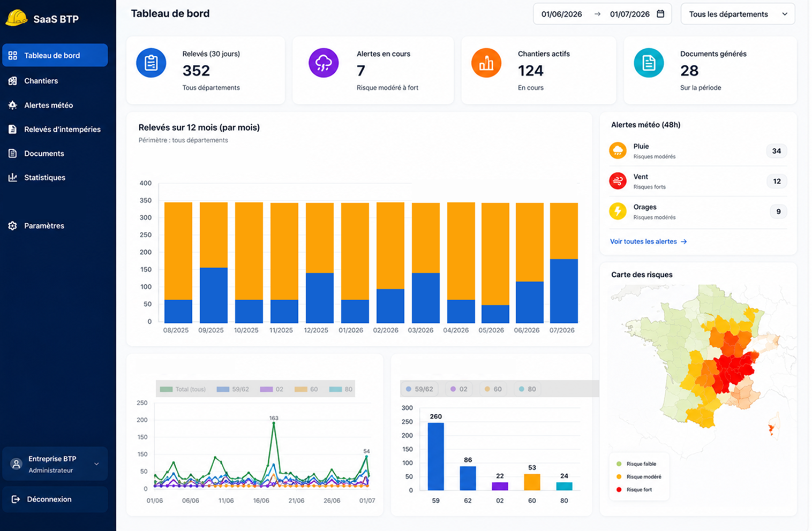Open the Tous les départements dropdown
Viewport: 812px width, 531px height.
[738, 14]
